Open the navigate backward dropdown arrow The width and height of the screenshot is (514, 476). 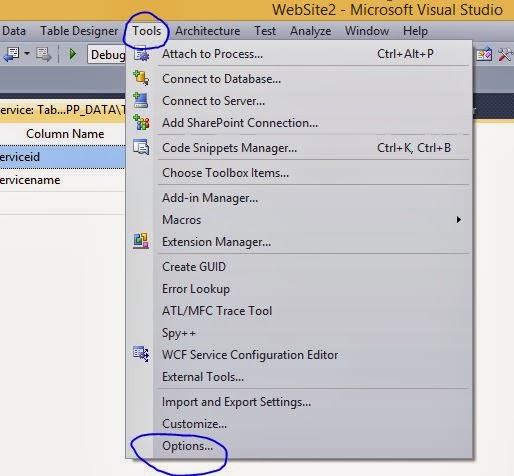(27, 53)
